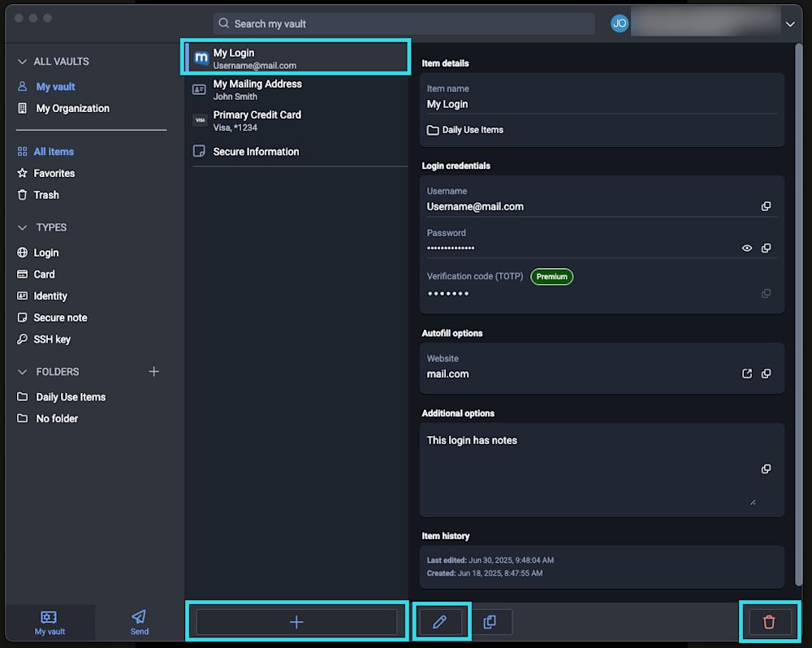Clone the My Login item
The image size is (812, 648).
490,621
